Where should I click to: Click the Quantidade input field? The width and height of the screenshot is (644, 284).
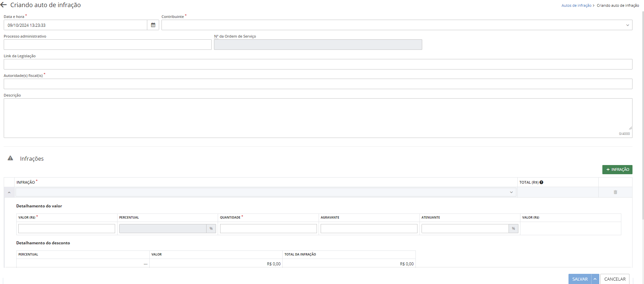[269, 228]
